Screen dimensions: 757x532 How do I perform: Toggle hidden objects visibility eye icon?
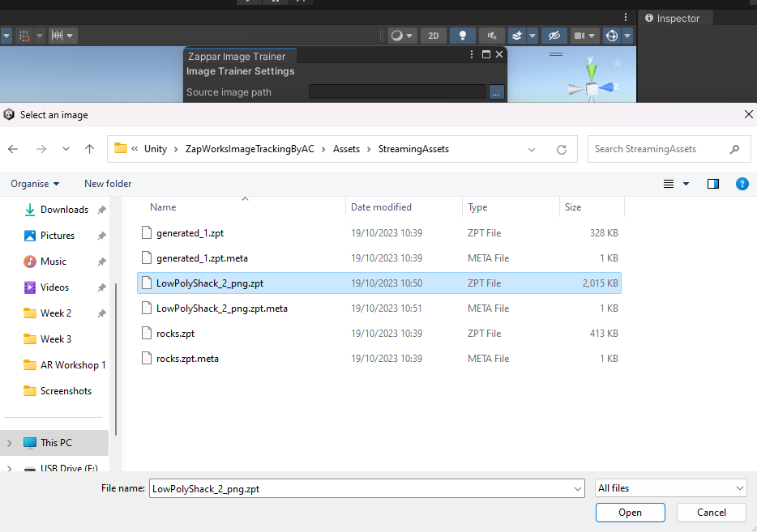554,36
